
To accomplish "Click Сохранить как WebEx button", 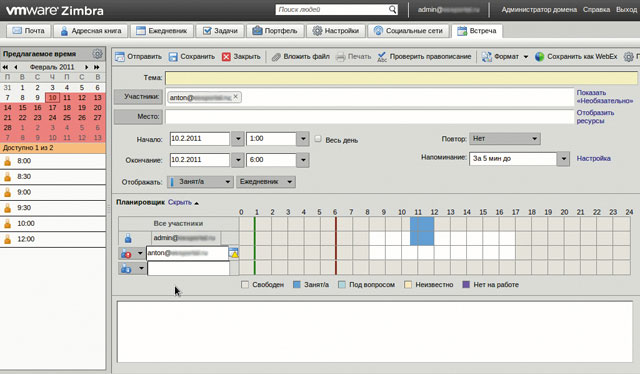I will point(576,57).
